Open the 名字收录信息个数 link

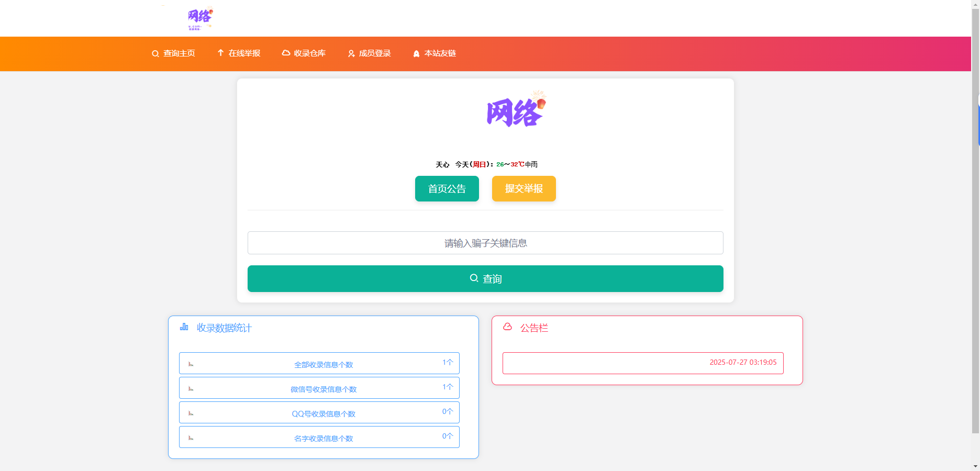(x=324, y=438)
